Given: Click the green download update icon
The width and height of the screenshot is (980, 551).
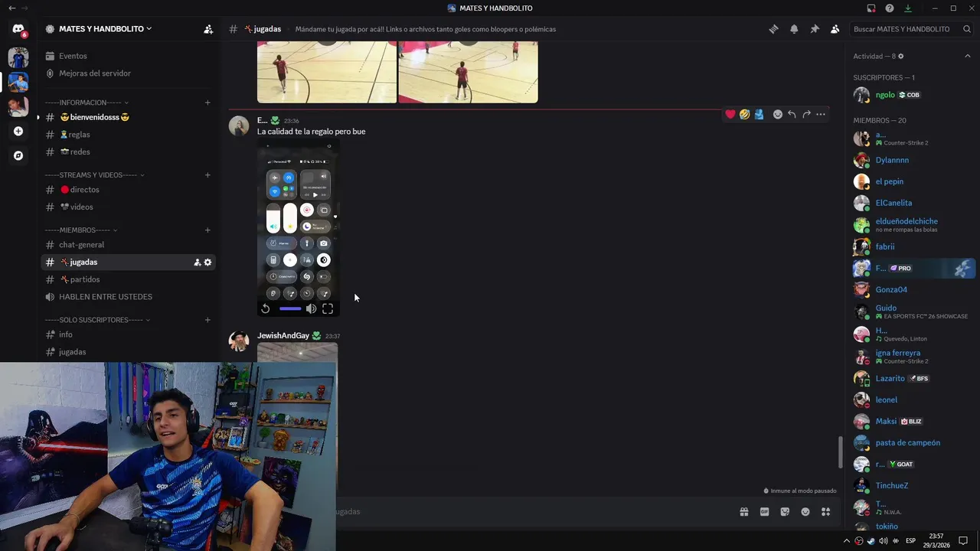Looking at the screenshot, I should [908, 8].
